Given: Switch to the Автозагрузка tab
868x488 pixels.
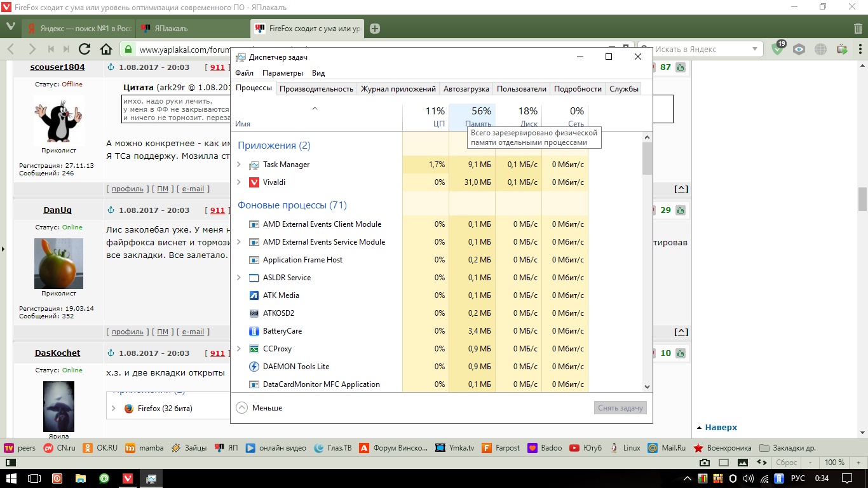Looking at the screenshot, I should 466,89.
